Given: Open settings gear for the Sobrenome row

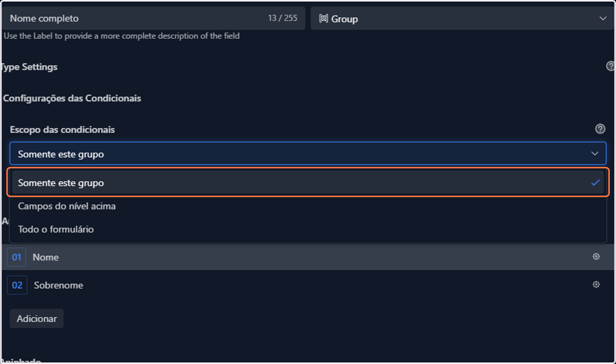Looking at the screenshot, I should click(x=596, y=284).
